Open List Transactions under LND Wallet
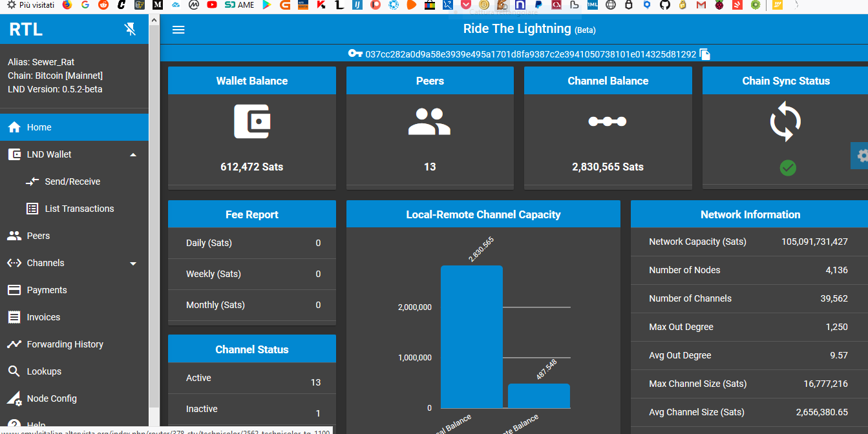This screenshot has width=868, height=434. (78, 209)
